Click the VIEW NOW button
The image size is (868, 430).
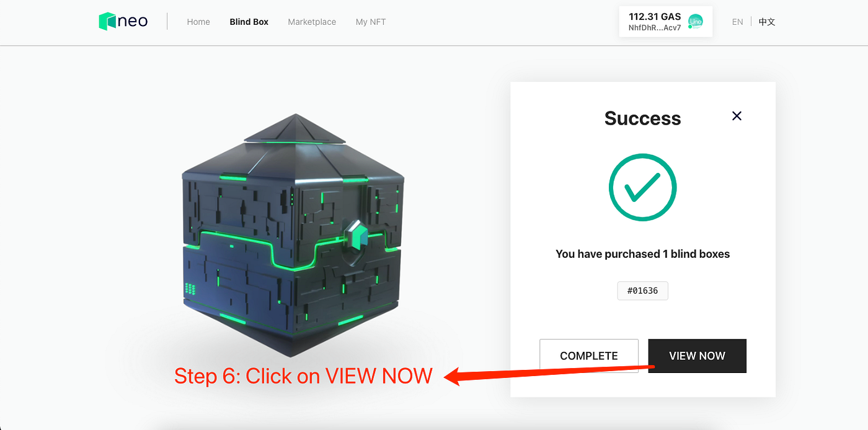[697, 356]
